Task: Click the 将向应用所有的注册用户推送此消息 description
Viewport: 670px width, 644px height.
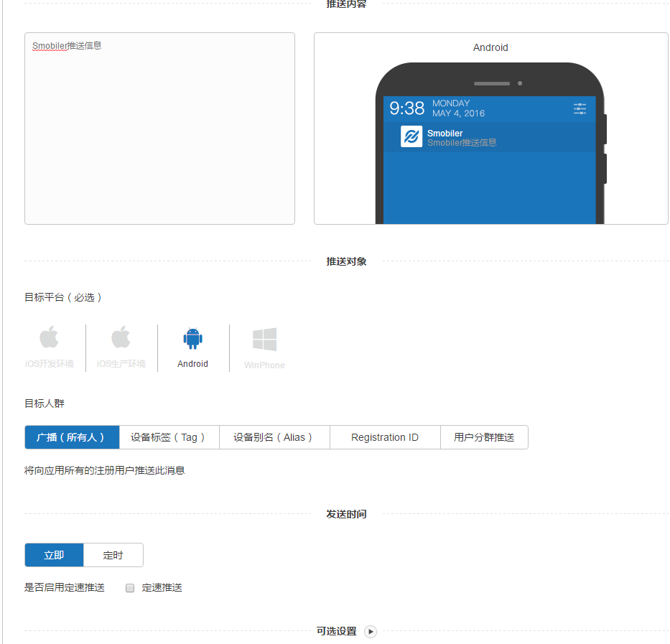Action: click(x=104, y=470)
